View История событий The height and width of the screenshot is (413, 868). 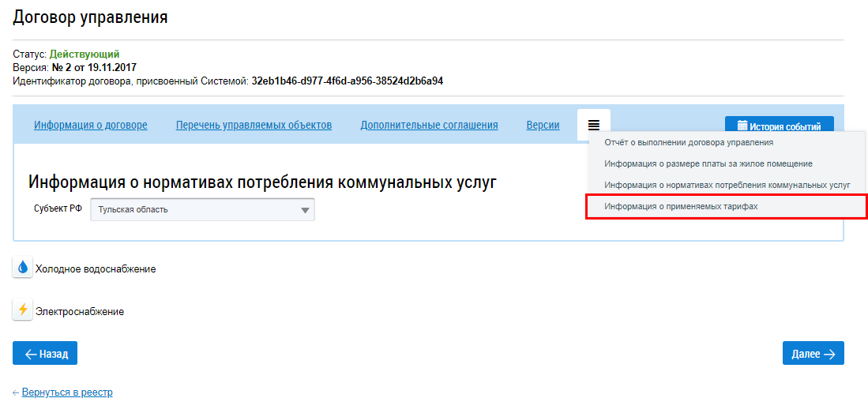pyautogui.click(x=785, y=126)
